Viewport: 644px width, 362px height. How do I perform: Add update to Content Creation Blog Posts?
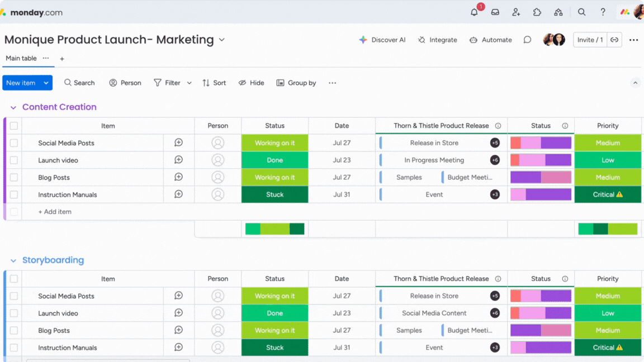pos(179,177)
